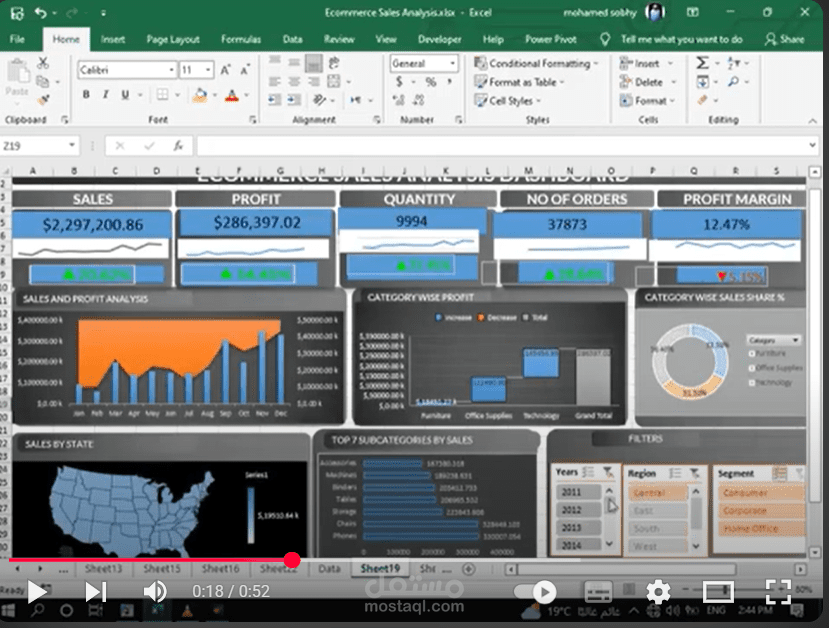The height and width of the screenshot is (628, 829).
Task: Click the Wrap Text icon
Action: pyautogui.click(x=334, y=63)
